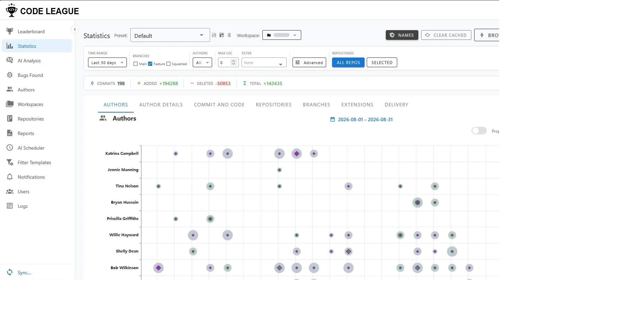The image size is (644, 319).
Task: Click the Shelly Dean author label
Action: click(127, 251)
